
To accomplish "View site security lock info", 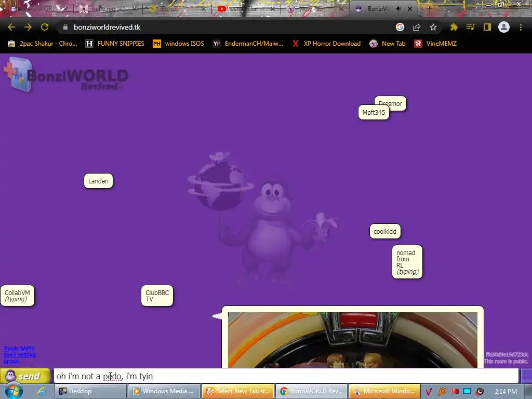I will click(x=65, y=27).
